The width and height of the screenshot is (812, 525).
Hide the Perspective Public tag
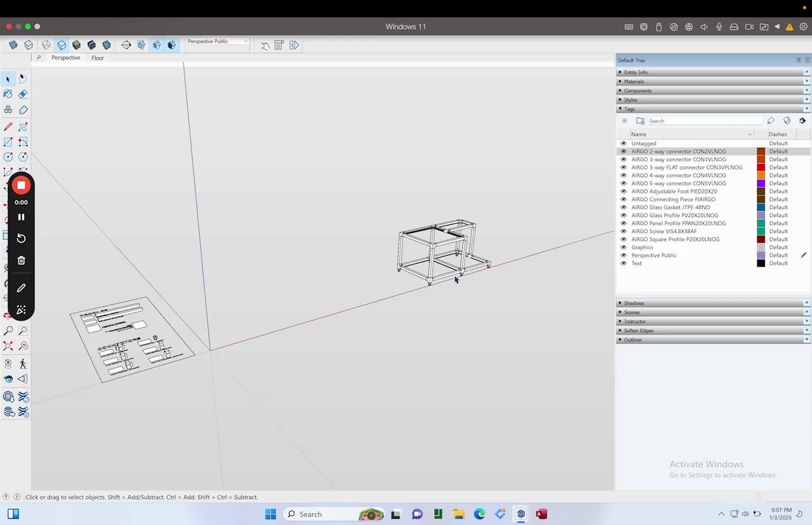click(624, 255)
